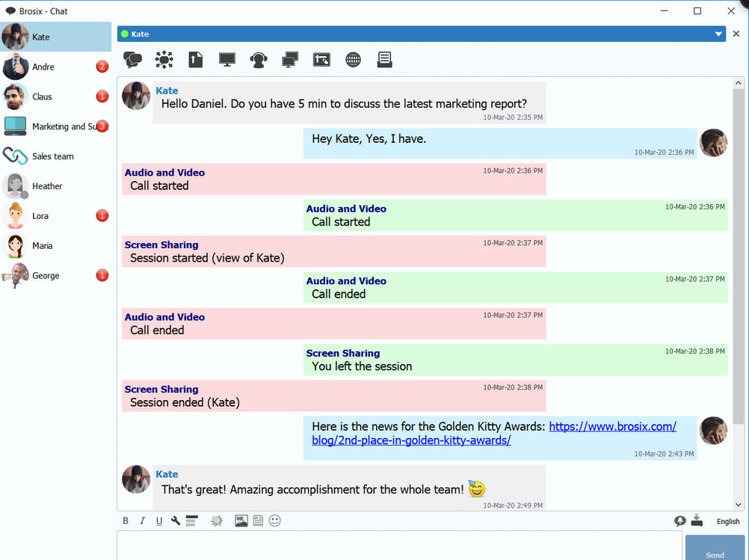Open the Claus conversation
The width and height of the screenshot is (749, 560).
pyautogui.click(x=56, y=96)
